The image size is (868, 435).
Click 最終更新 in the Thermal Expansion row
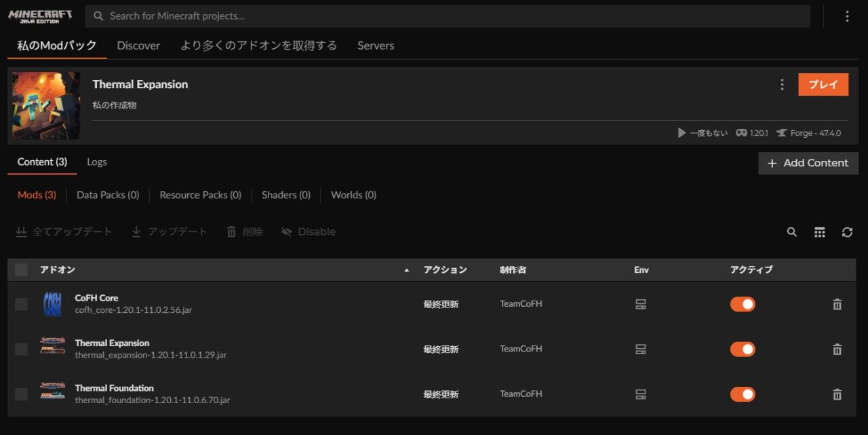coord(441,349)
